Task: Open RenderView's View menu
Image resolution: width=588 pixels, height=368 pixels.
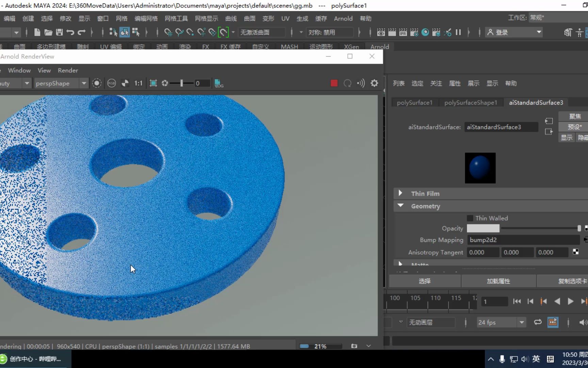Action: pyautogui.click(x=44, y=70)
